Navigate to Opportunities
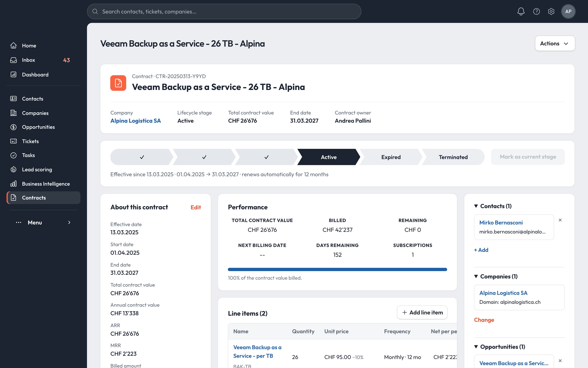Image resolution: width=588 pixels, height=368 pixels. 43,127
